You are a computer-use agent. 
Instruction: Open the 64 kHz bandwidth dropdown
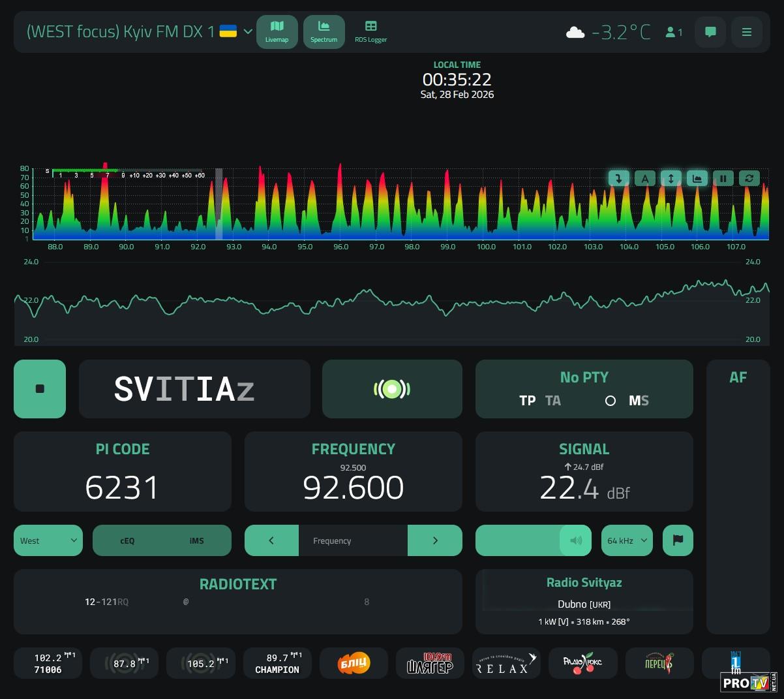pyautogui.click(x=626, y=540)
